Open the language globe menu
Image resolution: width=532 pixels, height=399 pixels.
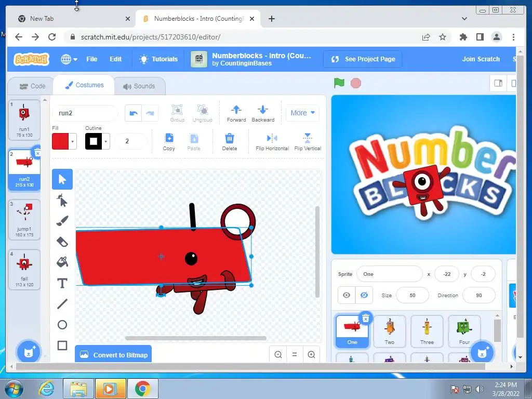pyautogui.click(x=69, y=59)
